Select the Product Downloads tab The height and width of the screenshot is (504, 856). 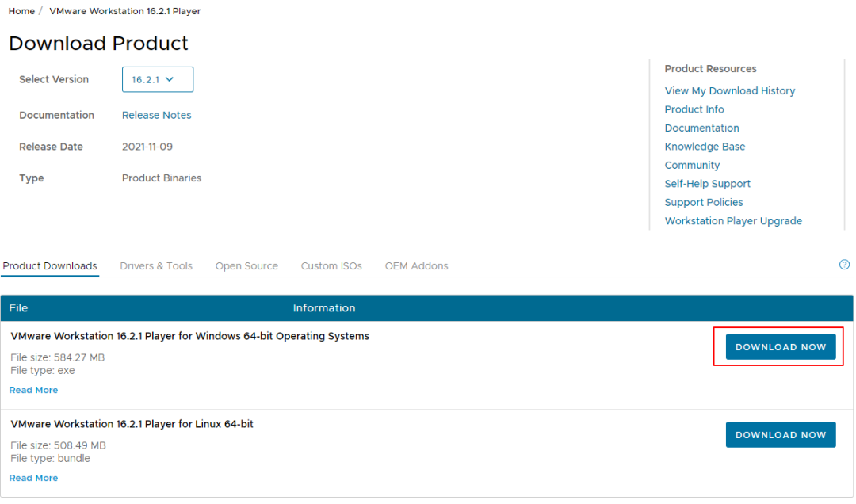coord(50,266)
